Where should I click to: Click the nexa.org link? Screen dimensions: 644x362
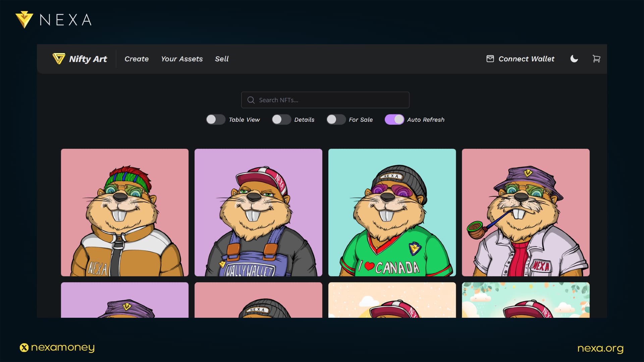tap(600, 349)
